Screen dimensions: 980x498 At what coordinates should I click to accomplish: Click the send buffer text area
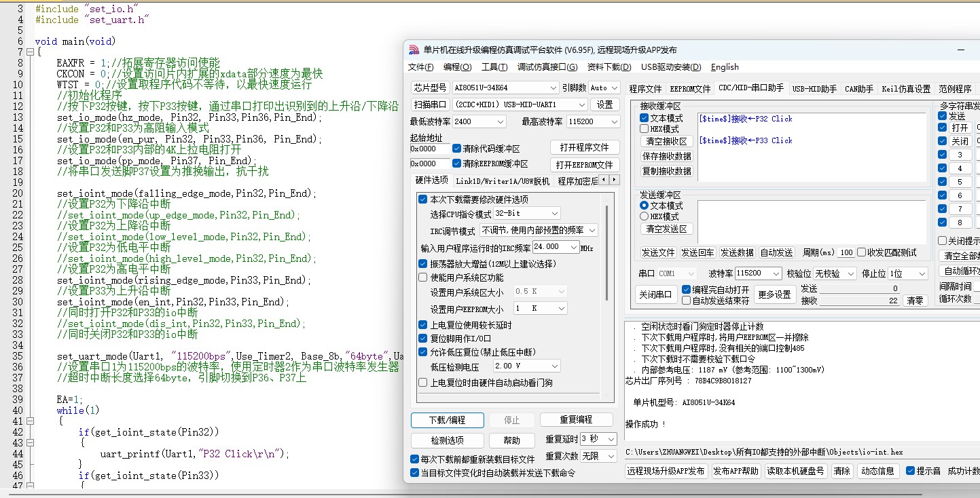[x=812, y=223]
